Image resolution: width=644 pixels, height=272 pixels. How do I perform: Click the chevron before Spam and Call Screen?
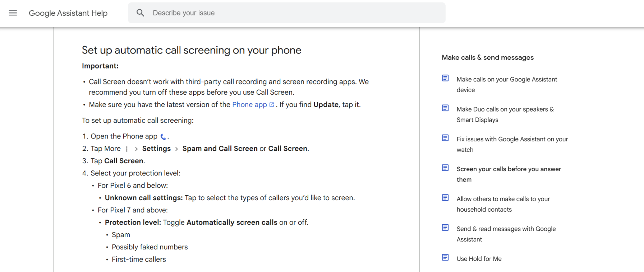click(176, 149)
